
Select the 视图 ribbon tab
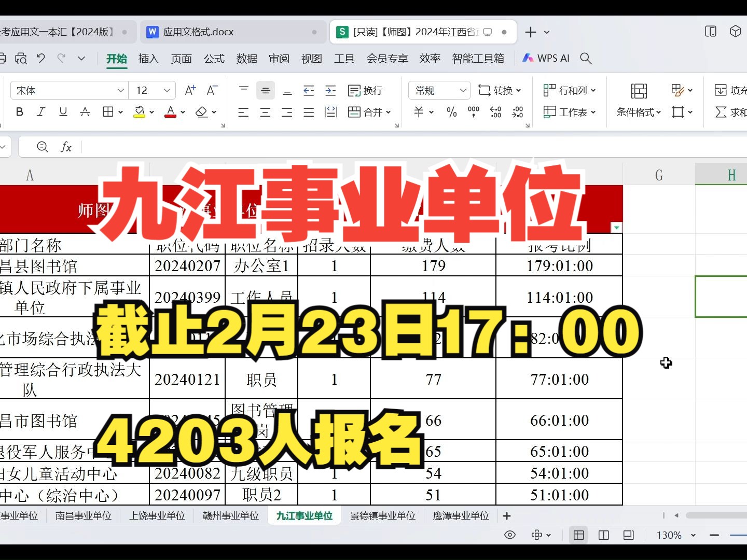click(312, 59)
